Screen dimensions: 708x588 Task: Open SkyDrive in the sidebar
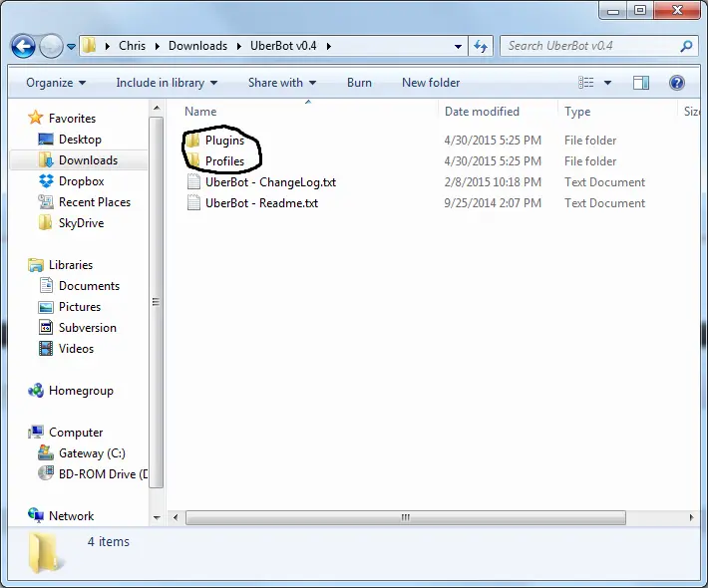tap(82, 223)
